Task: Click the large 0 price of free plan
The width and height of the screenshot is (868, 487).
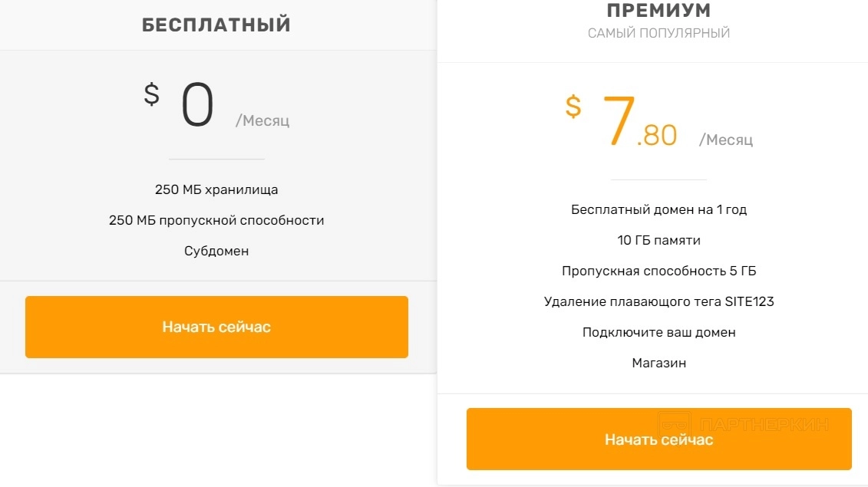Action: click(197, 106)
